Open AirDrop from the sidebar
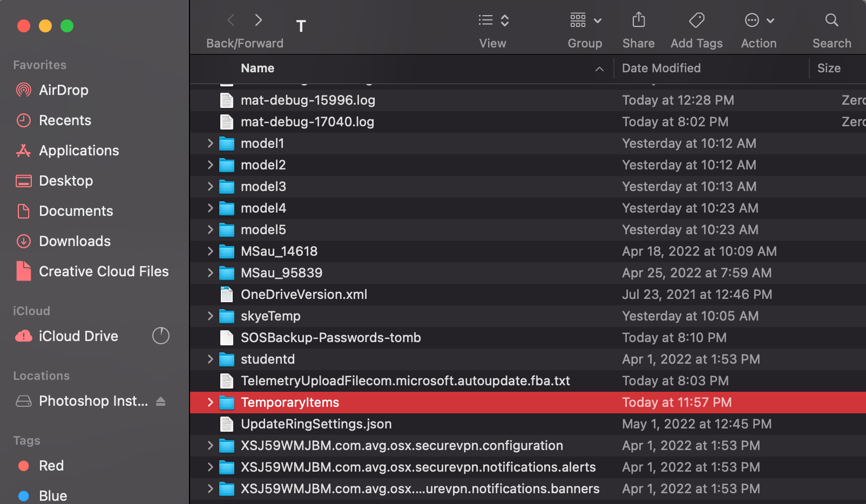 click(x=63, y=90)
